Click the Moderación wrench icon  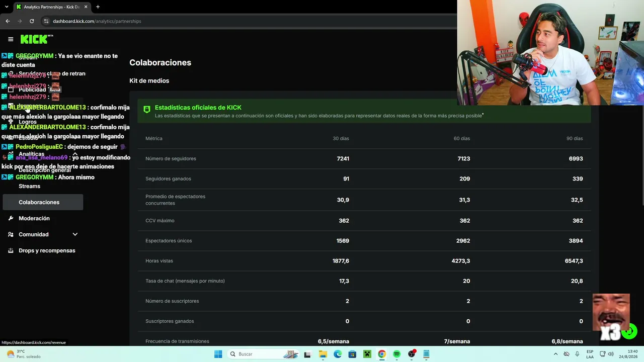coord(11,218)
